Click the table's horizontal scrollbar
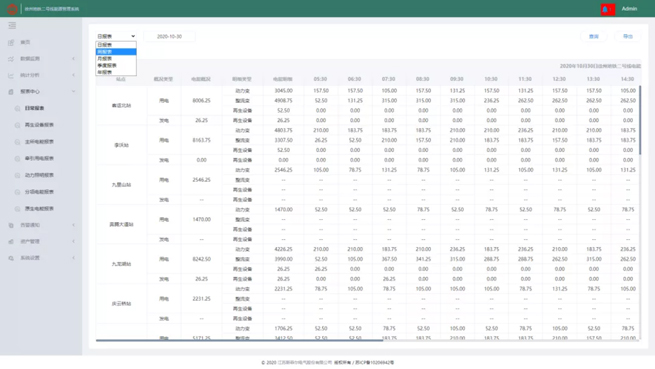 pyautogui.click(x=239, y=341)
